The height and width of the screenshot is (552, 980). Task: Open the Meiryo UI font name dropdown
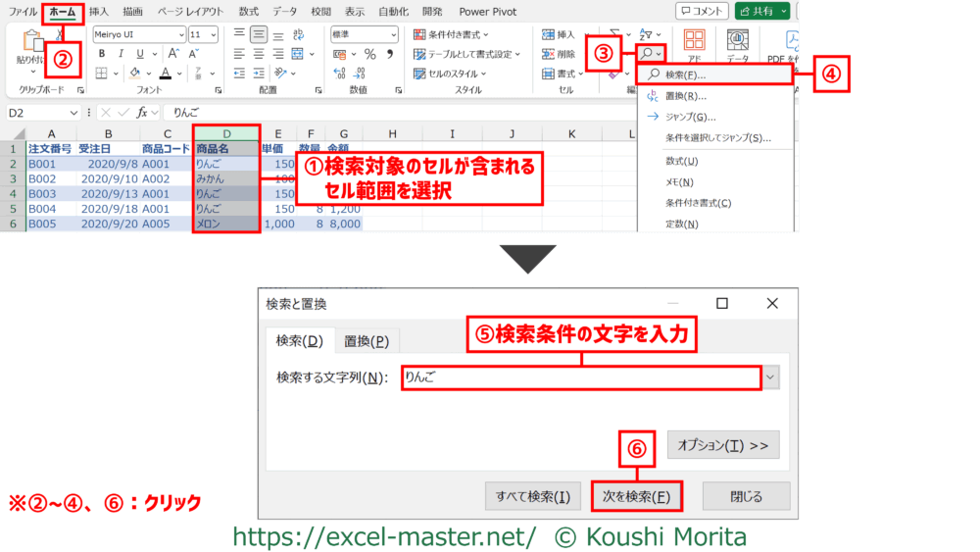[179, 34]
